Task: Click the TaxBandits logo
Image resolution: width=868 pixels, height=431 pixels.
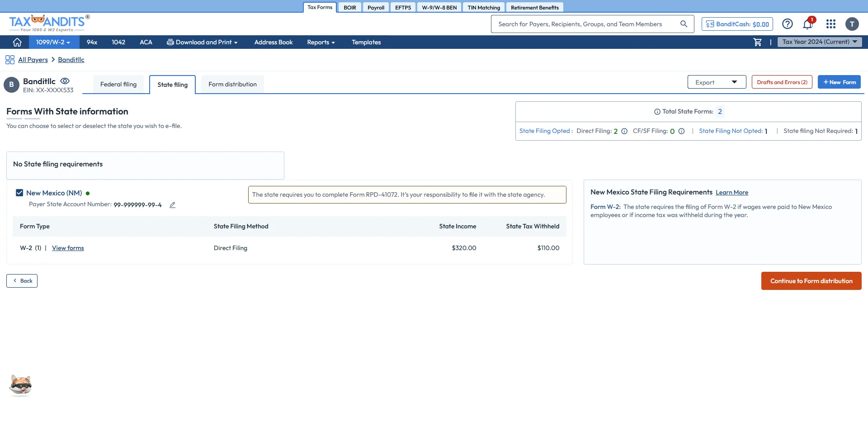Action: click(x=49, y=24)
